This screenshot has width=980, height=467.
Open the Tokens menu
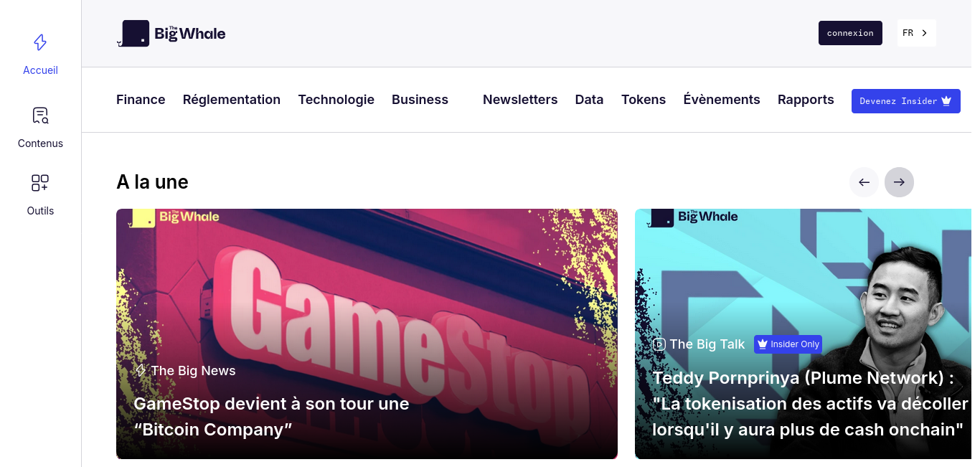point(644,100)
